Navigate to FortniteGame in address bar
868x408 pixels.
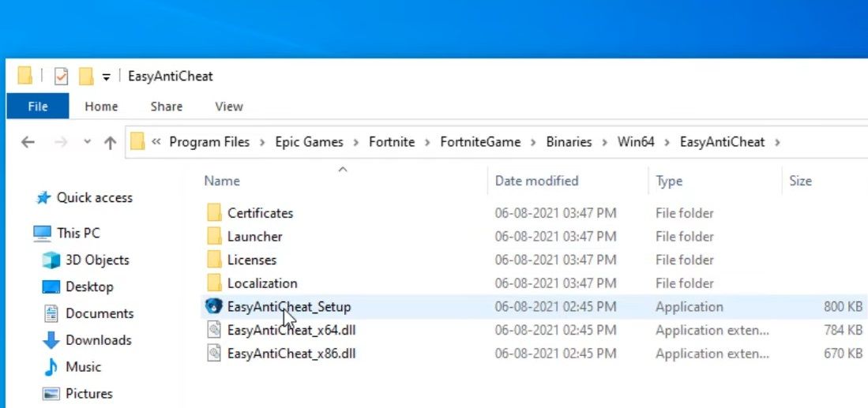pos(480,142)
